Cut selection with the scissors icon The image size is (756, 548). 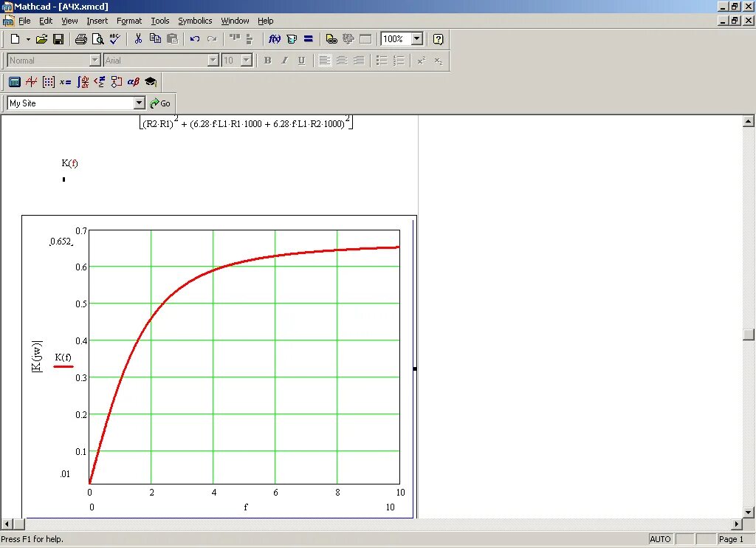[x=138, y=39]
